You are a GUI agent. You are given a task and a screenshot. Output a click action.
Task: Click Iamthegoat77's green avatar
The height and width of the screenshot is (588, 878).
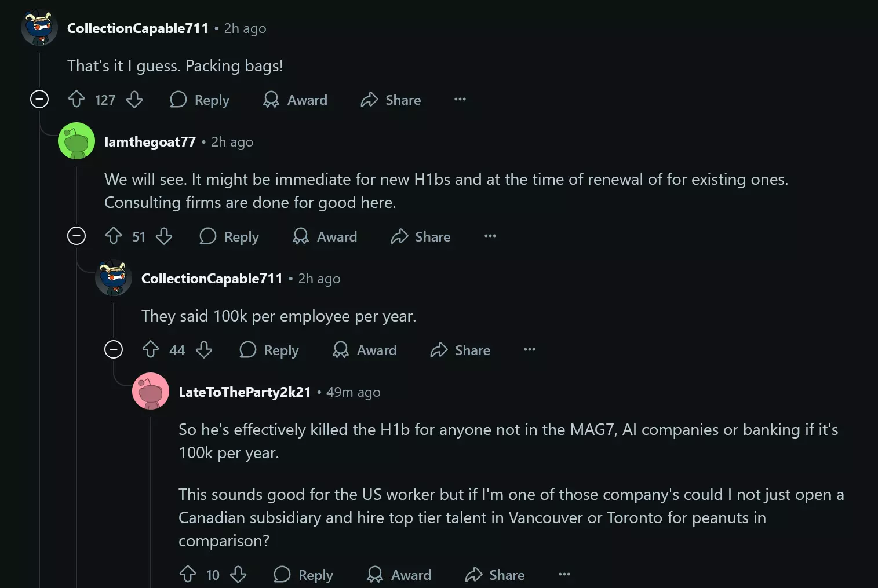[x=76, y=141]
